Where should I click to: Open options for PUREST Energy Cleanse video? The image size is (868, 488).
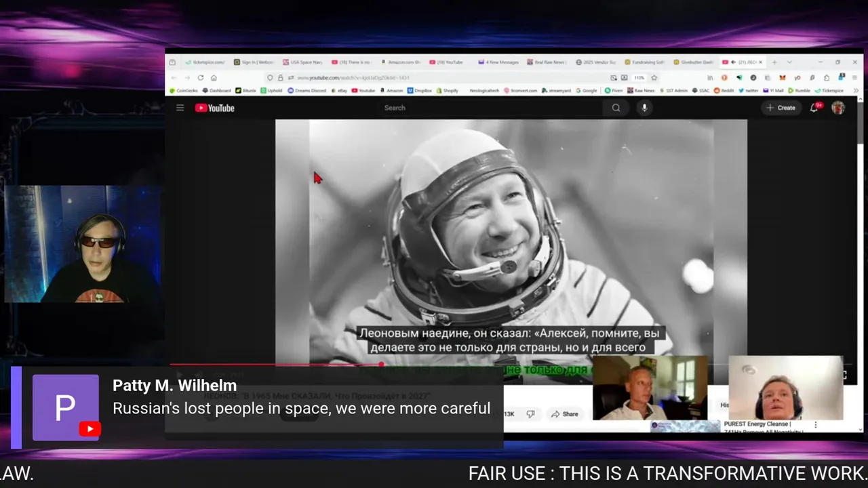[816, 425]
